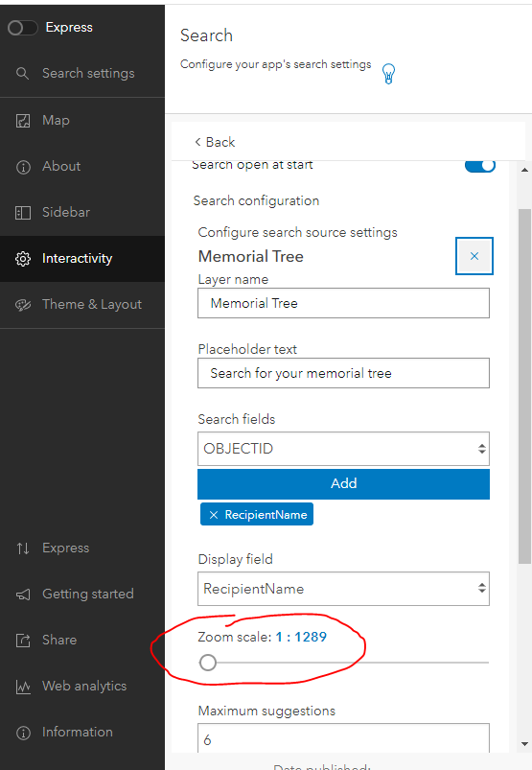Viewport: 532px width, 770px height.
Task: Click the lightbulb tips icon
Action: [388, 74]
